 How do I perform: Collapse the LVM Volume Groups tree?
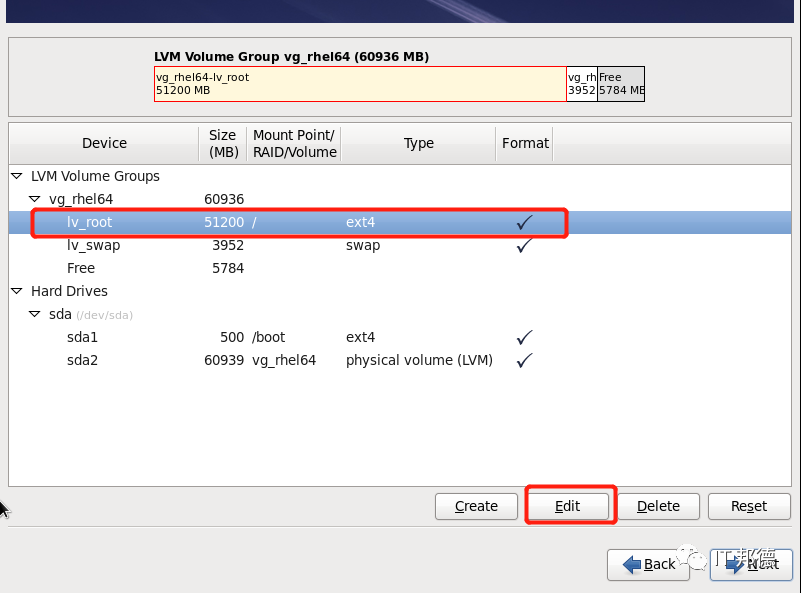[17, 176]
